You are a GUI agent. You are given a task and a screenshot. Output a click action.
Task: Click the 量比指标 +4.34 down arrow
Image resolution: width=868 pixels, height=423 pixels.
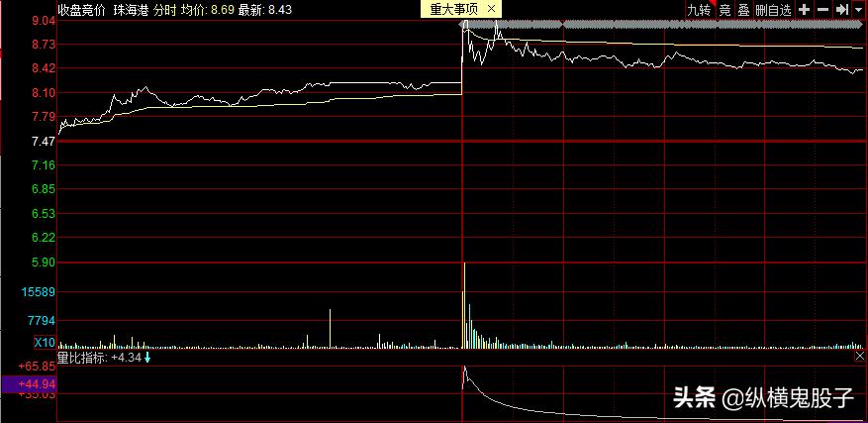[x=147, y=358]
